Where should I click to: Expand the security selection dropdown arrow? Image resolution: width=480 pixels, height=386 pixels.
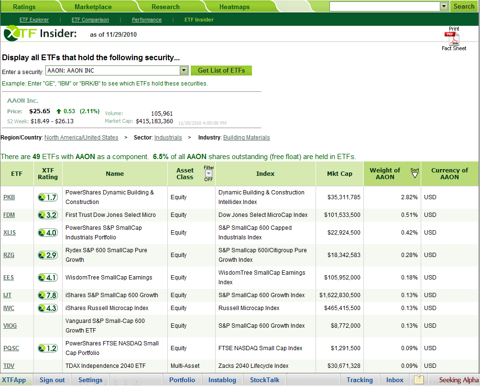[x=184, y=70]
